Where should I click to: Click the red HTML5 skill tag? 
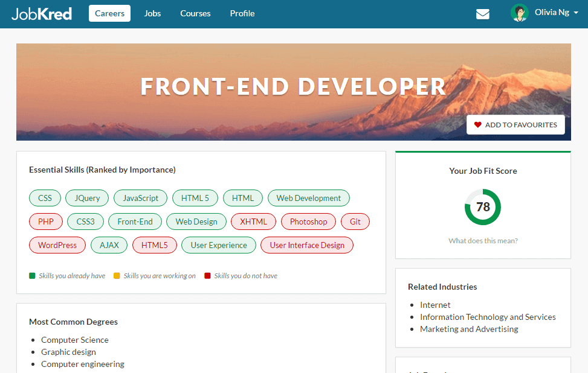click(x=155, y=245)
